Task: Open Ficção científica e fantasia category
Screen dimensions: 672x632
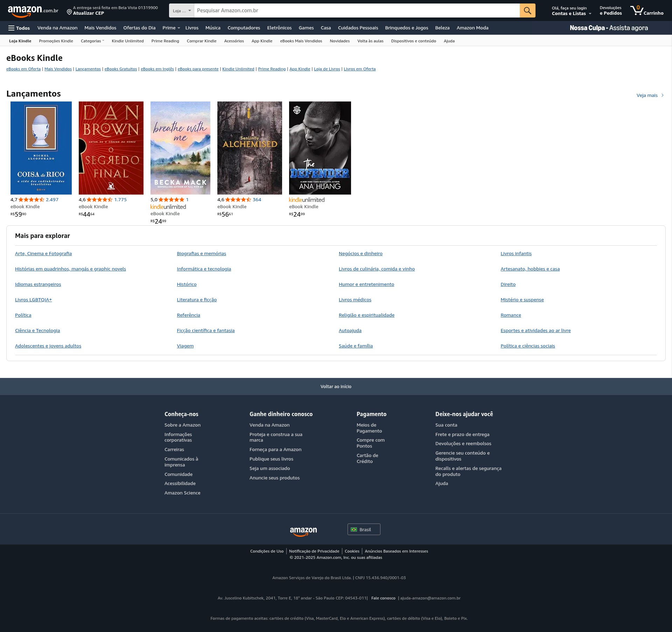Action: click(x=205, y=331)
